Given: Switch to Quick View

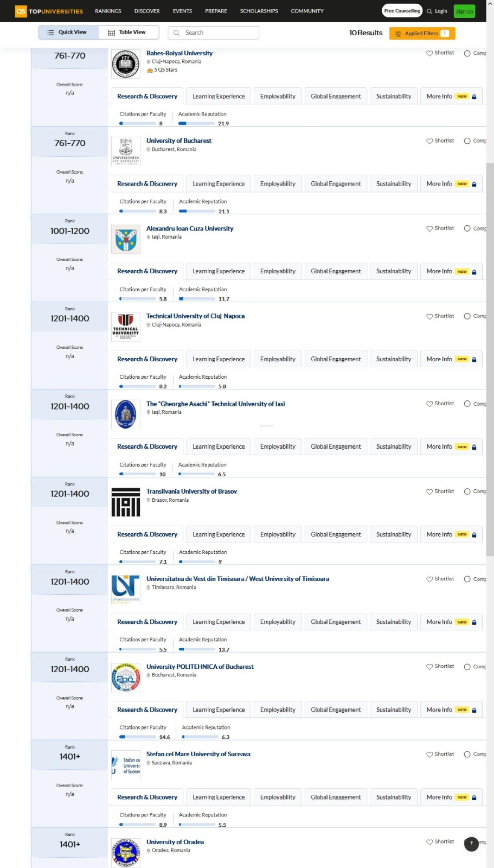Looking at the screenshot, I should coord(69,32).
